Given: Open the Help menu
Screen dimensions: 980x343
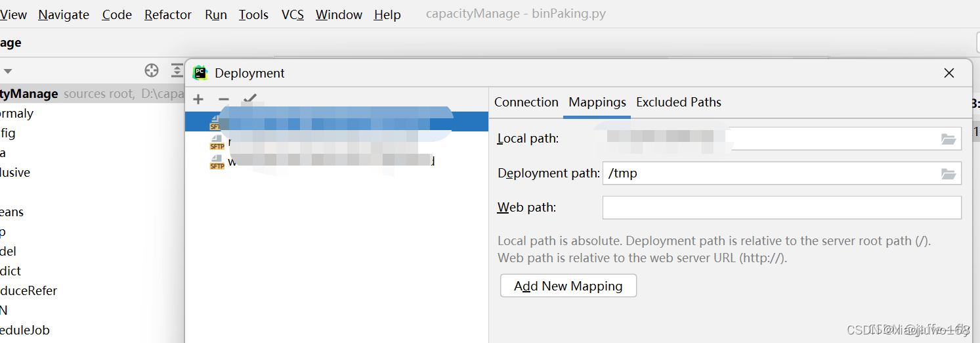Looking at the screenshot, I should [387, 14].
